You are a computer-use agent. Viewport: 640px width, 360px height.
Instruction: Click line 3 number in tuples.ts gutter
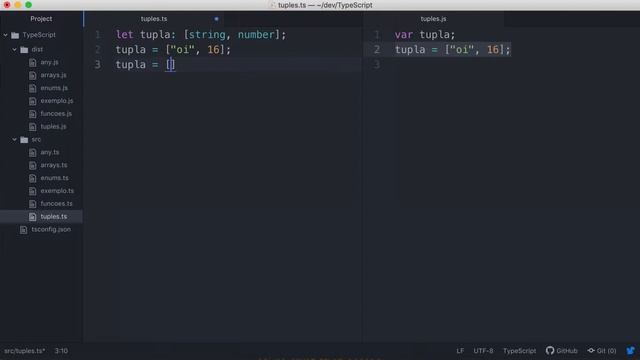point(98,64)
